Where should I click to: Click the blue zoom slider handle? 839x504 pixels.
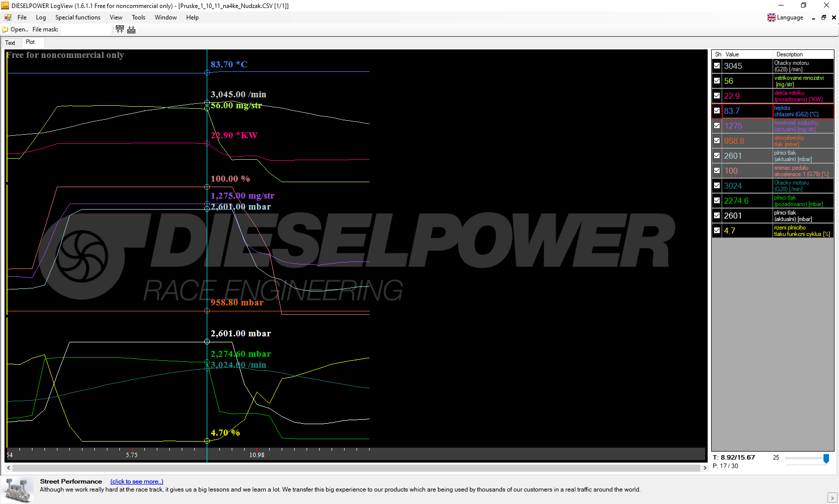click(x=826, y=458)
